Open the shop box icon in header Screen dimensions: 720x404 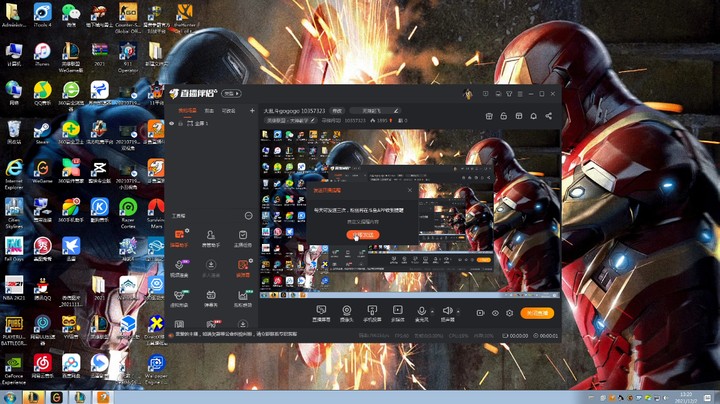click(x=489, y=116)
